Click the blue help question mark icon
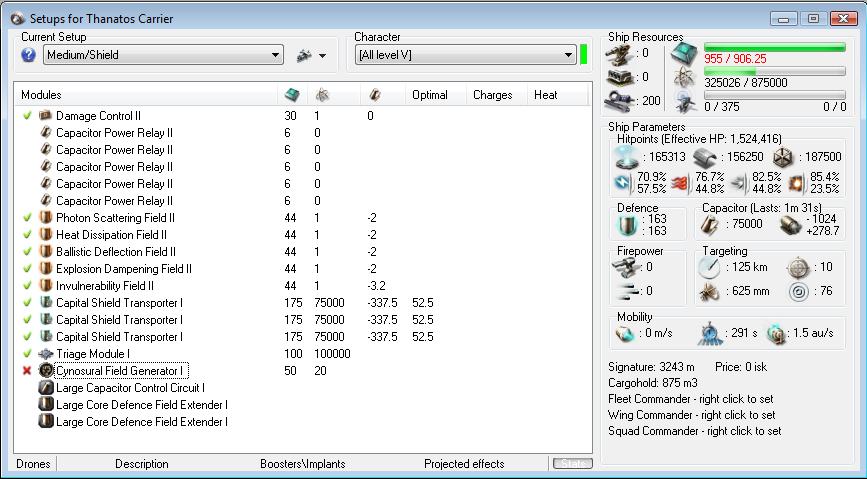867x479 pixels. tap(28, 56)
